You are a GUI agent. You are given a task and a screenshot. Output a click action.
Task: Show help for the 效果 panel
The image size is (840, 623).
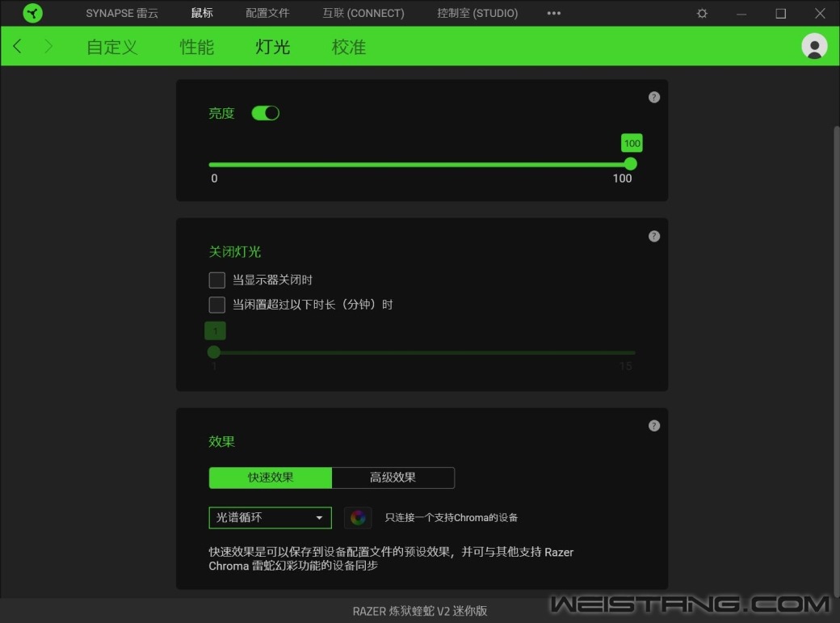click(654, 426)
